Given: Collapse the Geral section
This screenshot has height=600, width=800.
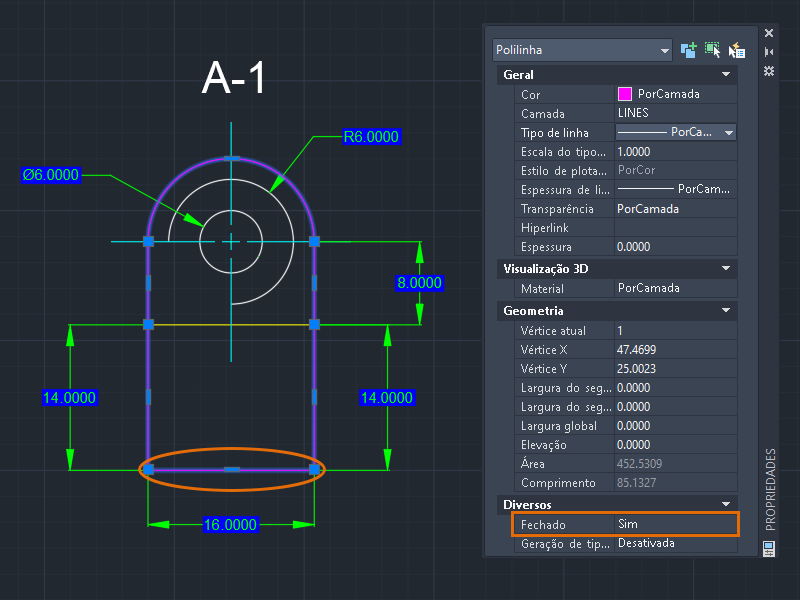Looking at the screenshot, I should tap(726, 75).
